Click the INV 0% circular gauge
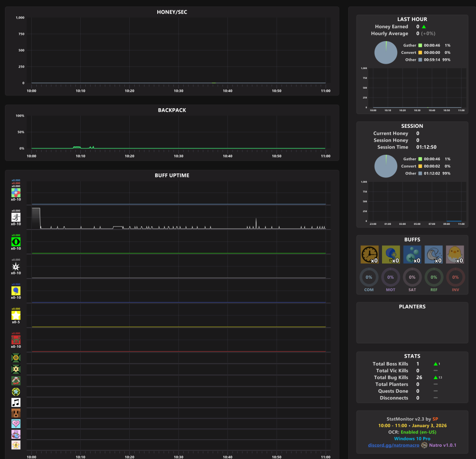This screenshot has width=476, height=459. pos(455,277)
